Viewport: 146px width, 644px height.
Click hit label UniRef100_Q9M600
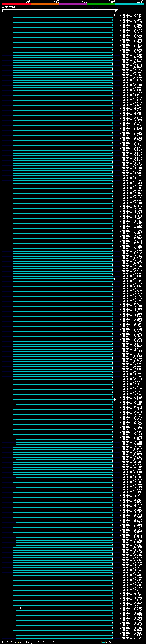tap(131, 326)
